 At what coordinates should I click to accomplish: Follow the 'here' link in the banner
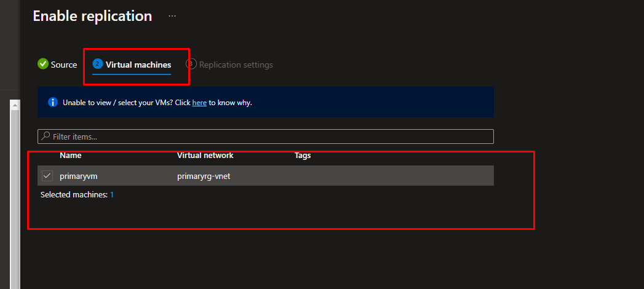199,103
